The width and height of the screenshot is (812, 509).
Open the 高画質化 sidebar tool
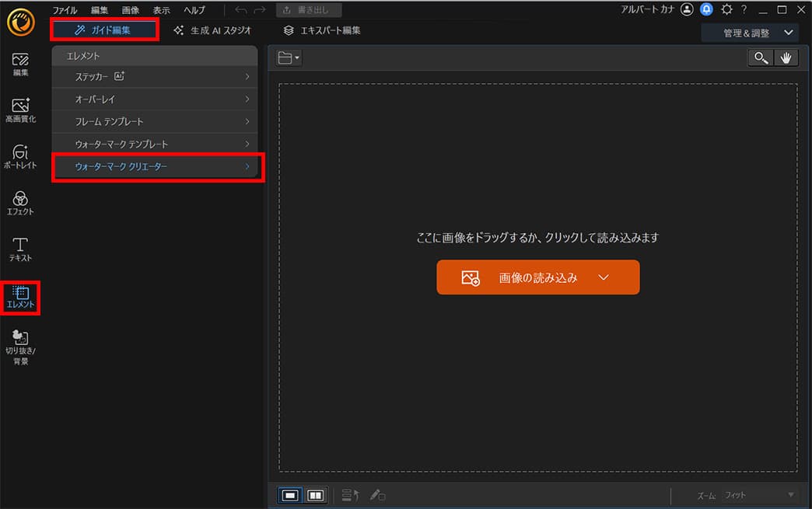pos(20,110)
